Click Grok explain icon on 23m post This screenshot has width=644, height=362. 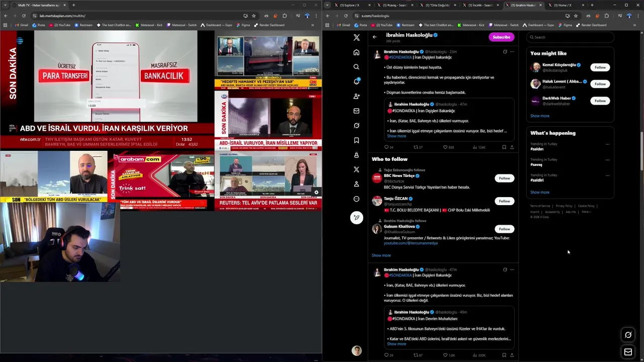505,51
